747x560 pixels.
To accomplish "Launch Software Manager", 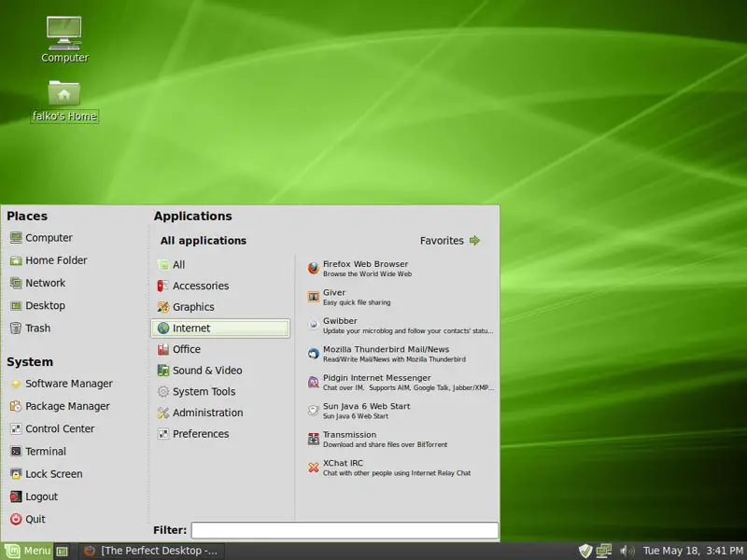I will (61, 384).
